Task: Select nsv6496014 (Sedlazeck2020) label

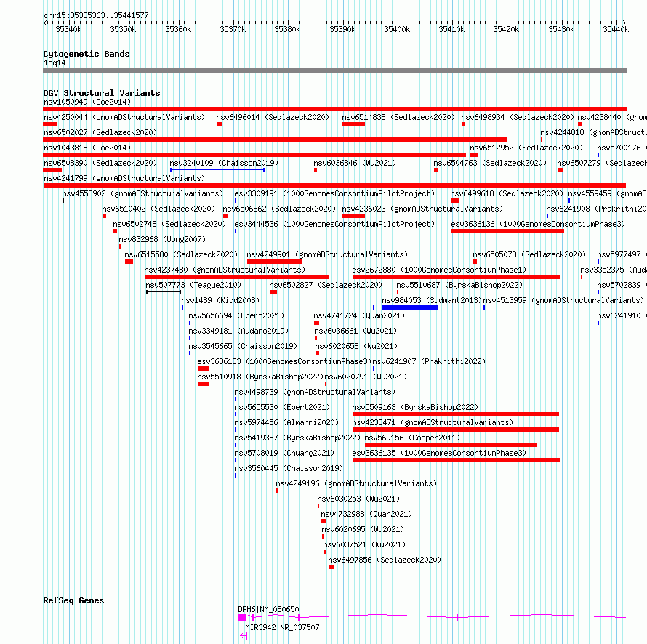Action: click(x=273, y=117)
